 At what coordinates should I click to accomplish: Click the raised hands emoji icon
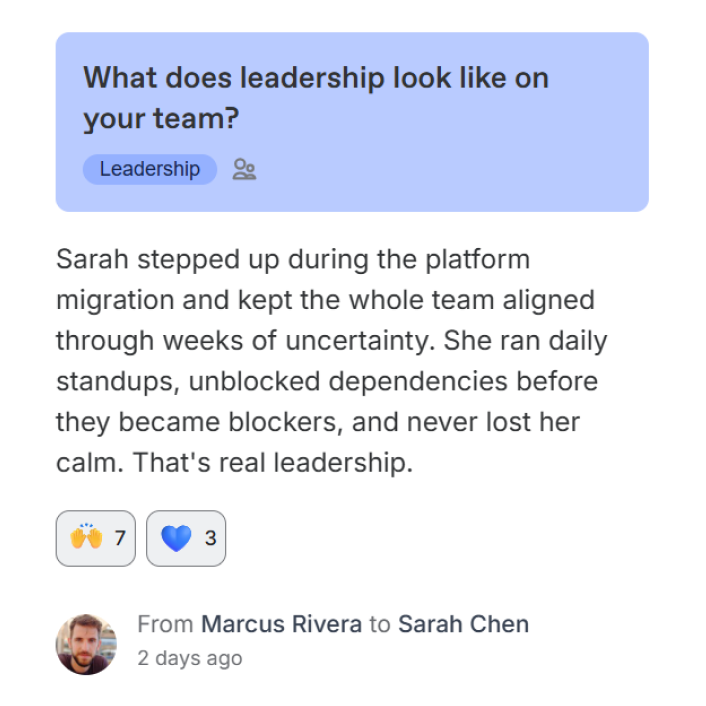(x=86, y=536)
